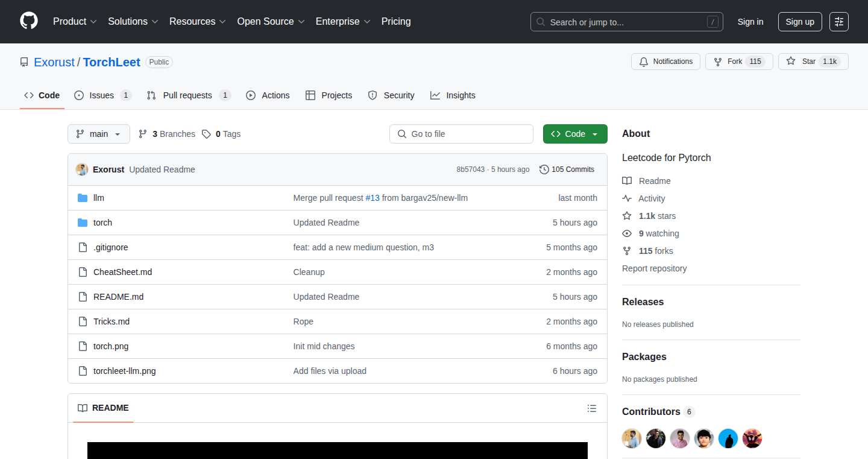View repository Activity in About
868x459 pixels.
coord(644,198)
